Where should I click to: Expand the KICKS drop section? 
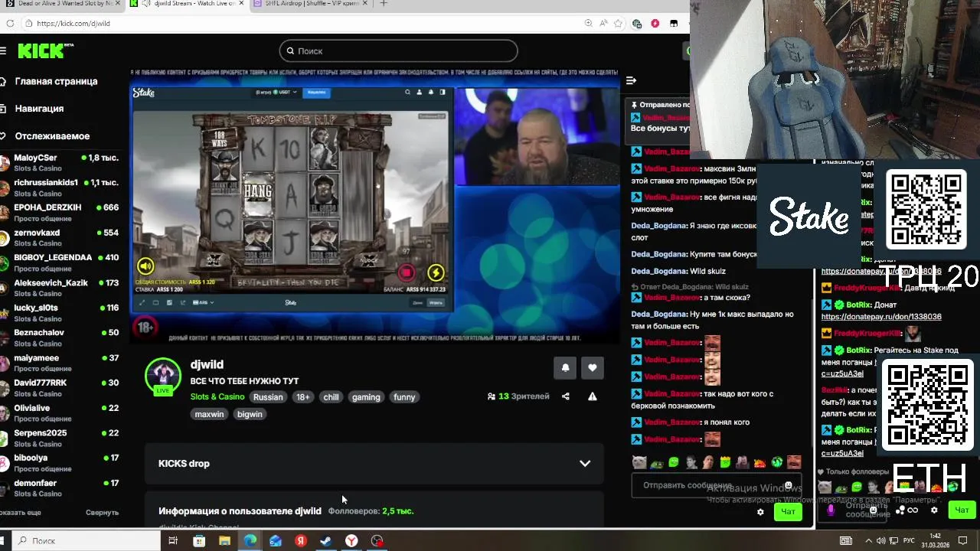point(374,463)
